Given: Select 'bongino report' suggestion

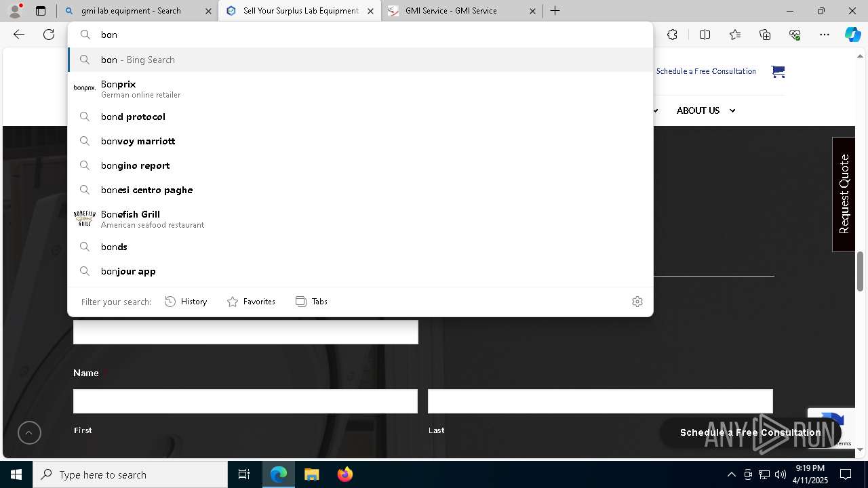Looking at the screenshot, I should click(x=360, y=165).
